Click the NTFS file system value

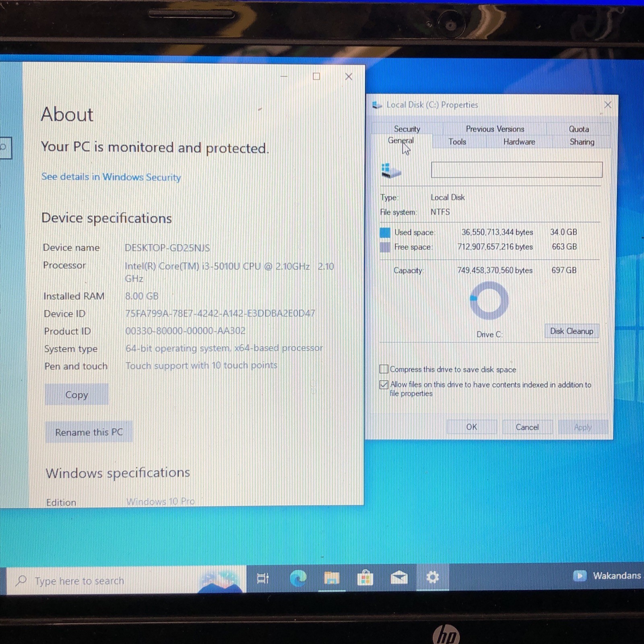[440, 212]
